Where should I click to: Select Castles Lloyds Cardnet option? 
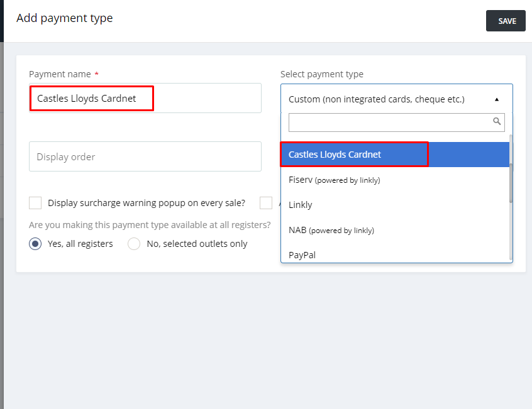pyautogui.click(x=395, y=155)
